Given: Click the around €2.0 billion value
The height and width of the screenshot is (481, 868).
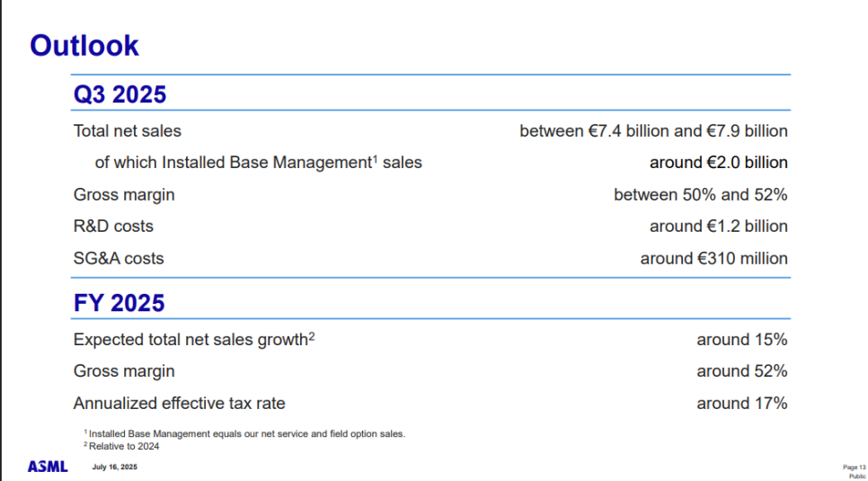Looking at the screenshot, I should coord(719,163).
